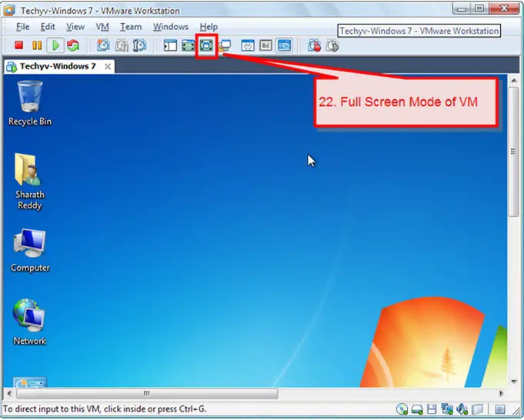Power off the VM with the red stop button

point(18,45)
